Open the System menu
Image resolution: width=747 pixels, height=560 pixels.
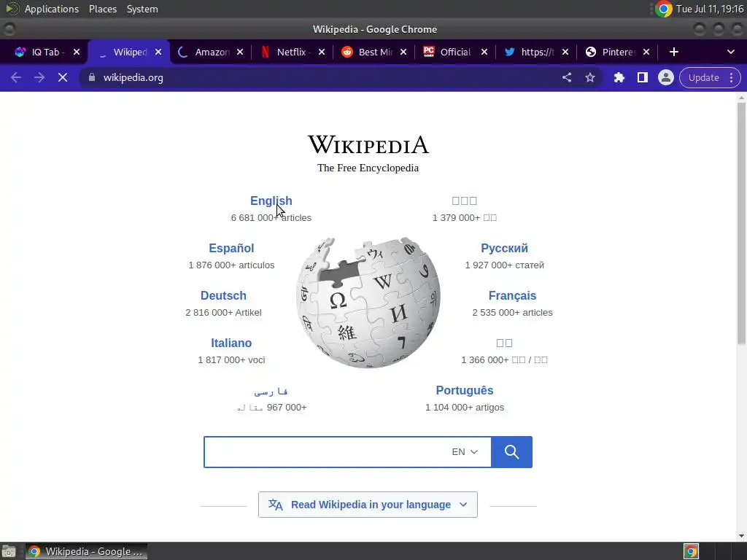click(142, 9)
